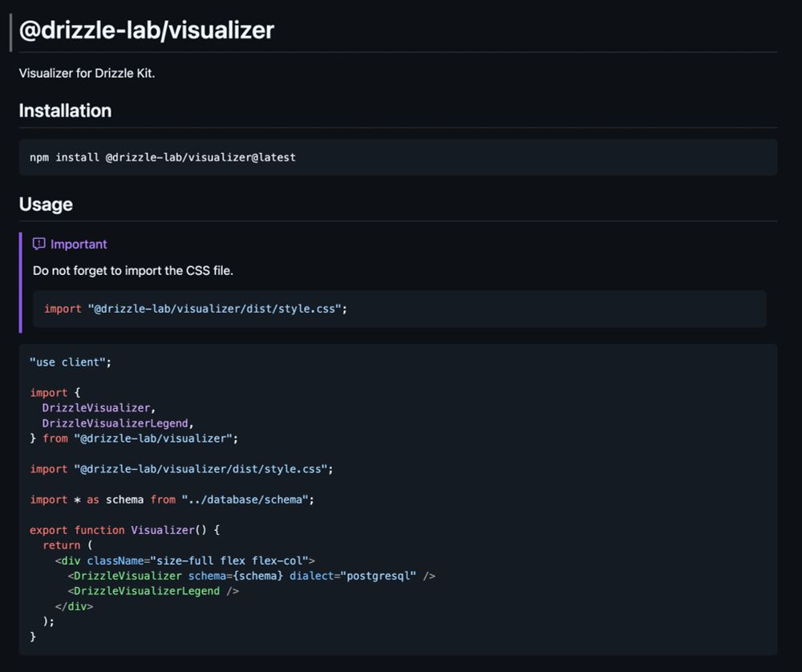Click the 'import {' code line
The image size is (802, 672).
click(x=55, y=392)
